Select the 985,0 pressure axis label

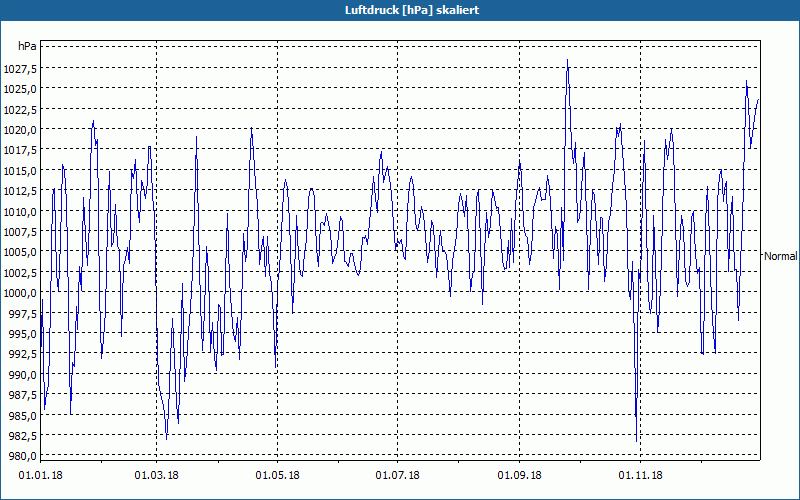(x=23, y=415)
